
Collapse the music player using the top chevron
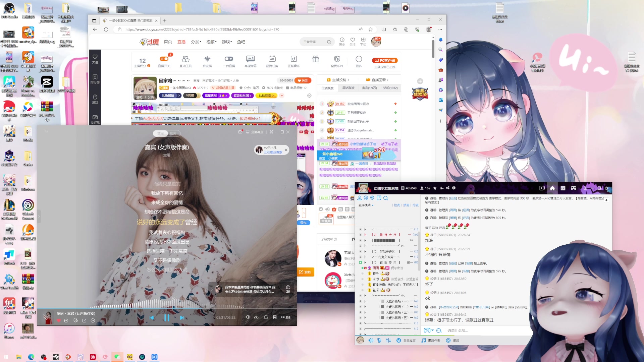[x=47, y=131]
